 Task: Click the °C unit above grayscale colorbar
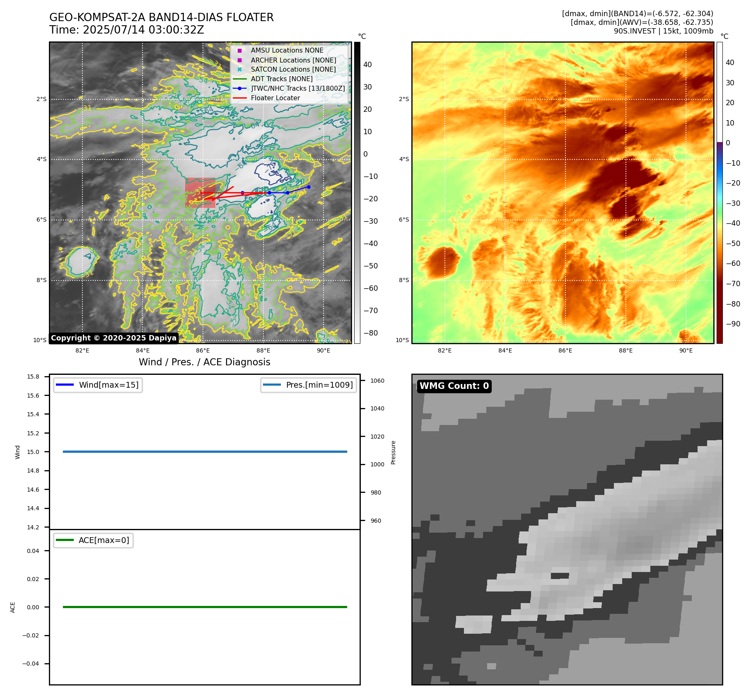(362, 36)
